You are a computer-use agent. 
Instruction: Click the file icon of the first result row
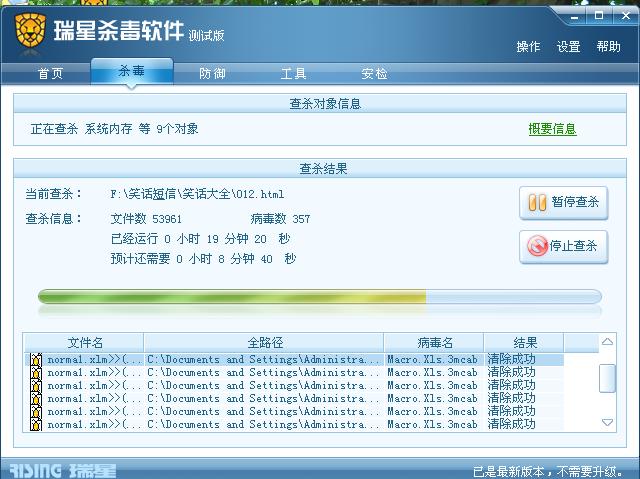(36, 360)
